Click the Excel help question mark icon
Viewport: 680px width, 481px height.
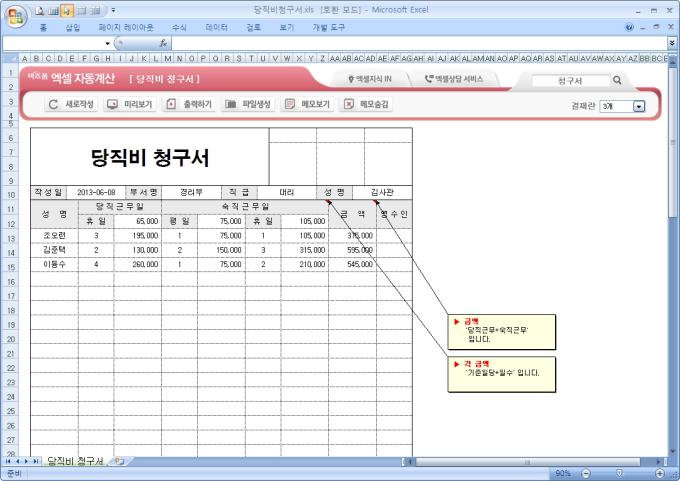(x=629, y=27)
